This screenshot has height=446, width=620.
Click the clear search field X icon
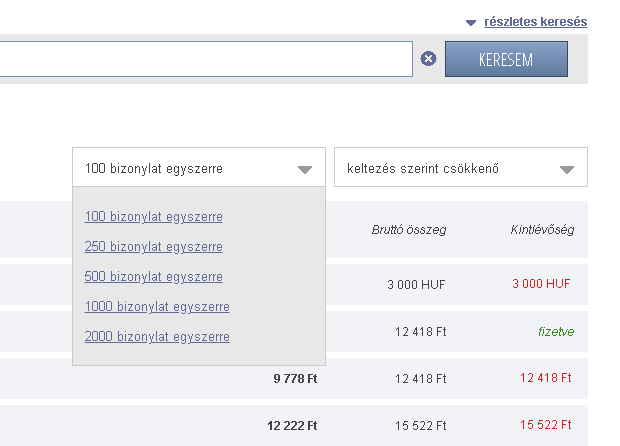click(428, 59)
